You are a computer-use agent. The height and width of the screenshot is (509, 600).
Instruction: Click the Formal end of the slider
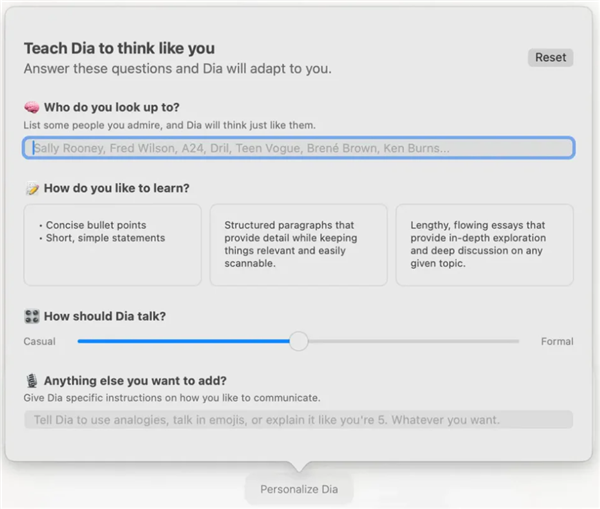pyautogui.click(x=557, y=342)
